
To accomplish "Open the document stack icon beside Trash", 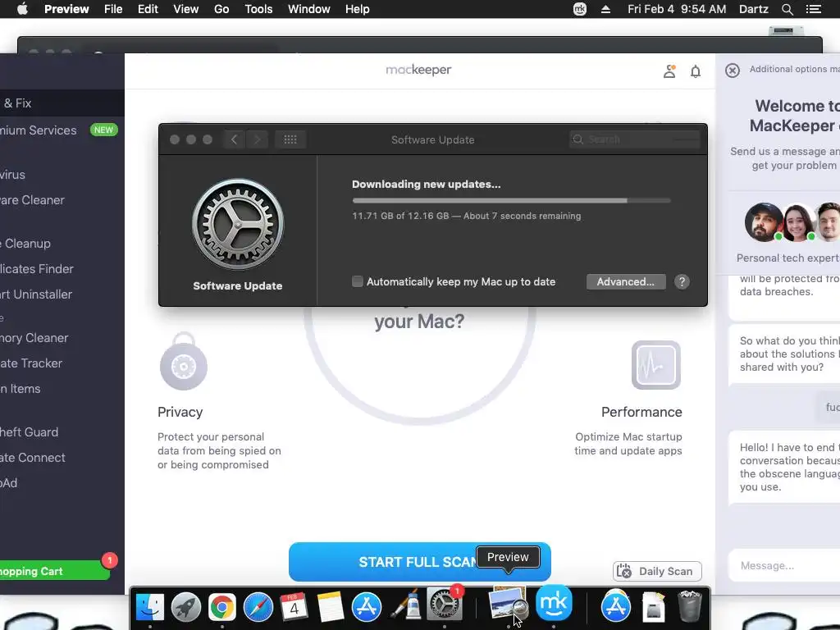I will coord(654,607).
